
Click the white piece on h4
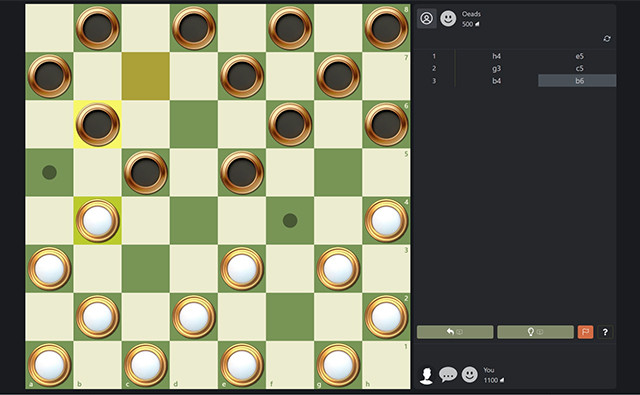(x=386, y=221)
